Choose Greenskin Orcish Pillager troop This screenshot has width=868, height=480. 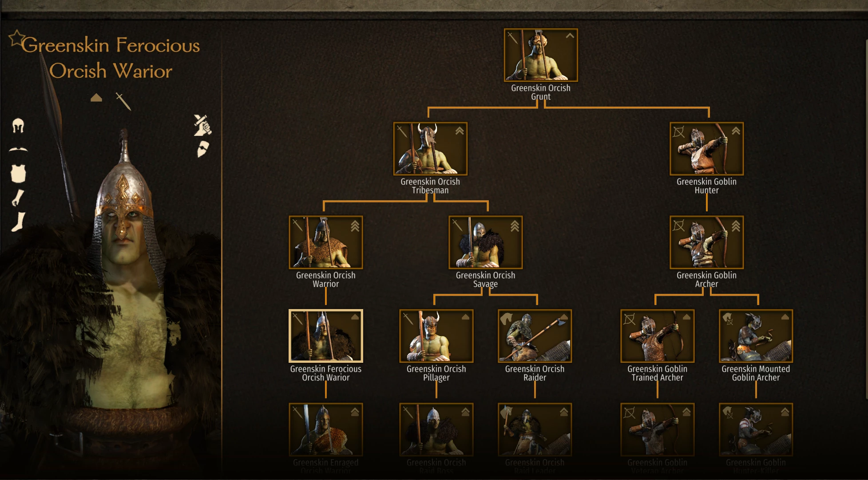(x=436, y=336)
